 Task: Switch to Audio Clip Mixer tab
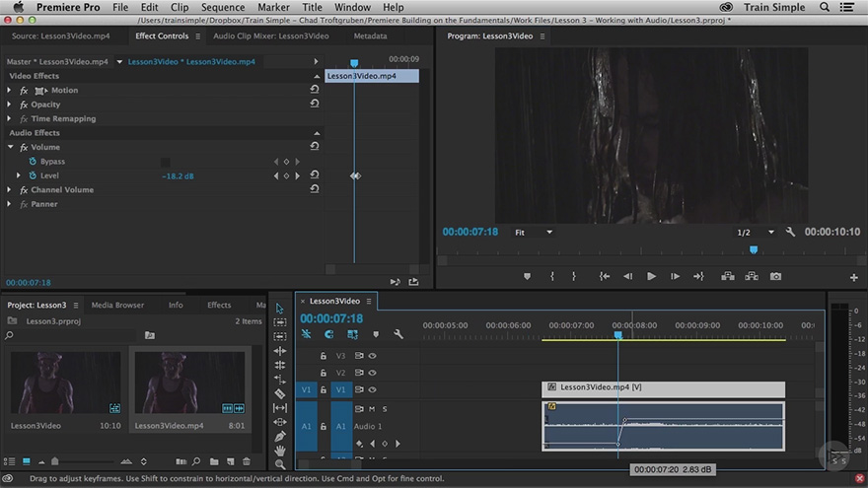click(x=270, y=35)
